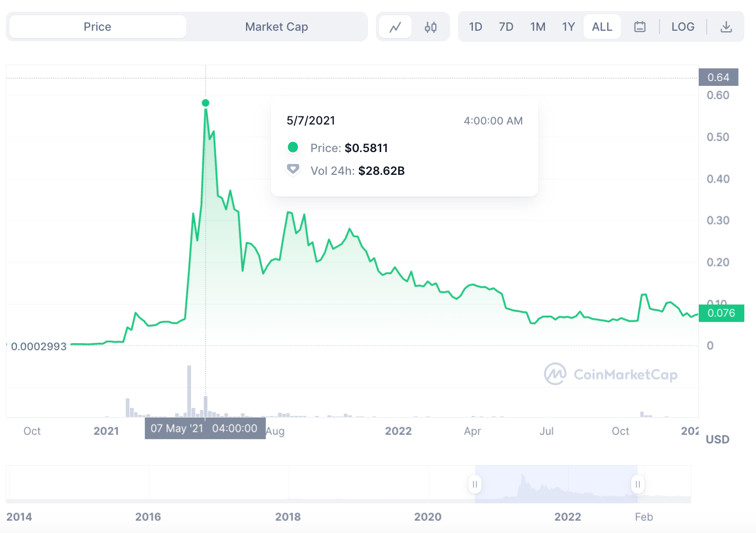The width and height of the screenshot is (756, 533).
Task: Click the highlighted range in the navigator
Action: coord(556,484)
